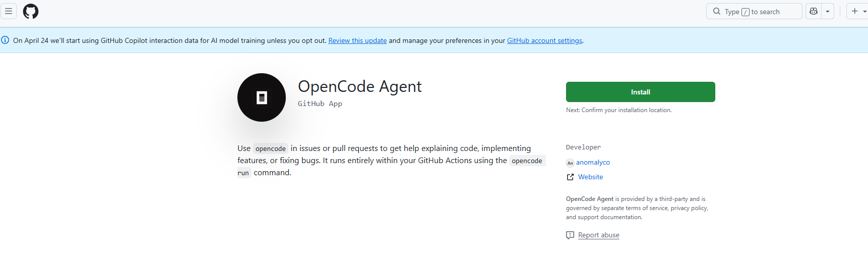868x255 pixels.
Task: Click the report flag icon
Action: pos(570,235)
